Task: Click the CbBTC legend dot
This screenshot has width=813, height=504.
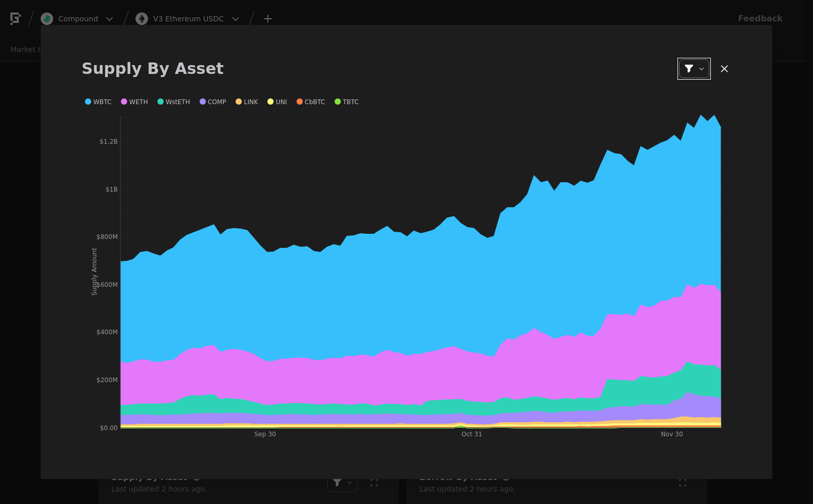Action: 300,102
